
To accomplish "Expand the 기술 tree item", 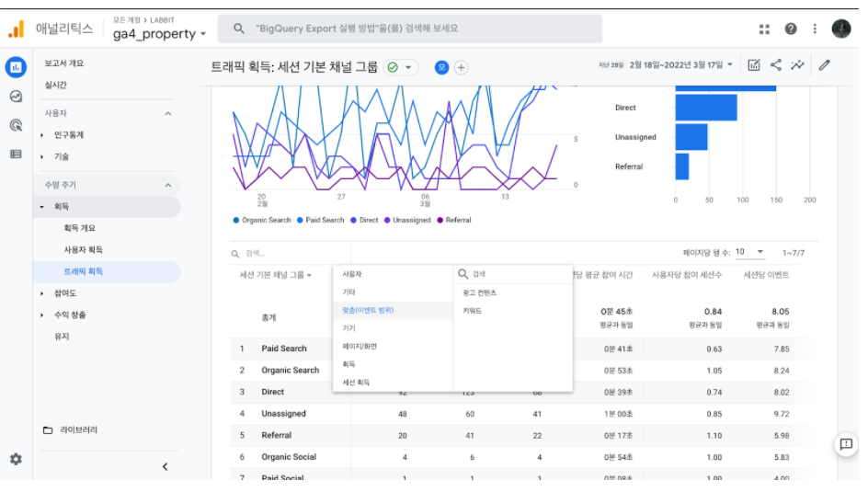I will pos(42,157).
